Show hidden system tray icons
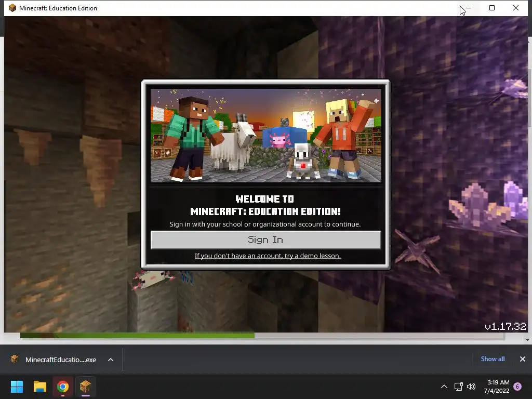This screenshot has height=399, width=532. tap(444, 387)
